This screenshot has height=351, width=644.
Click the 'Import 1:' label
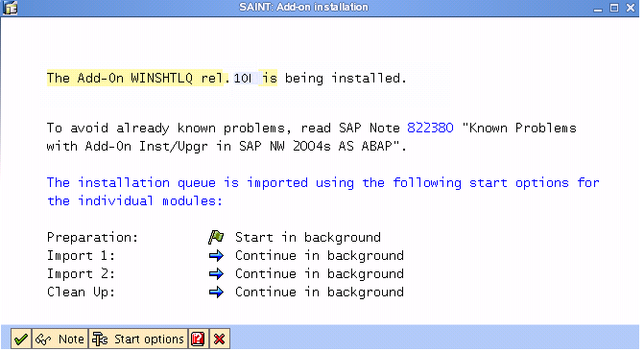coord(81,256)
